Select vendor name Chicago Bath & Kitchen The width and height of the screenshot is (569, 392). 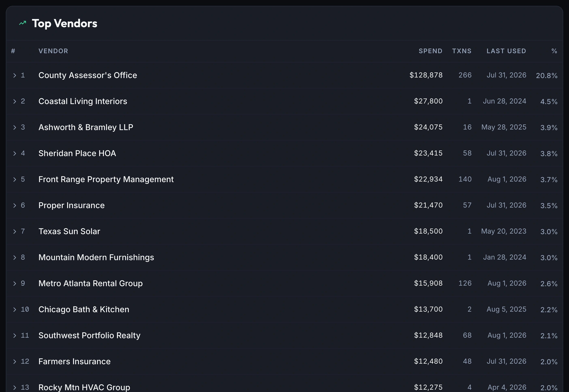tap(84, 309)
